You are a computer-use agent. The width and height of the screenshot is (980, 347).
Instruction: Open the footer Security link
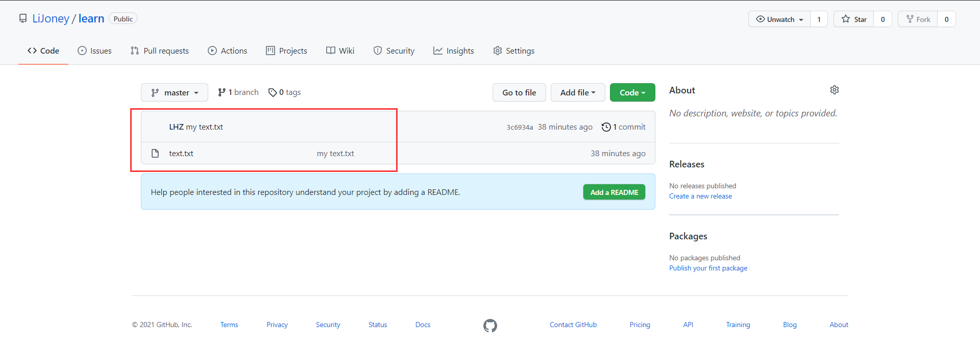pyautogui.click(x=328, y=325)
